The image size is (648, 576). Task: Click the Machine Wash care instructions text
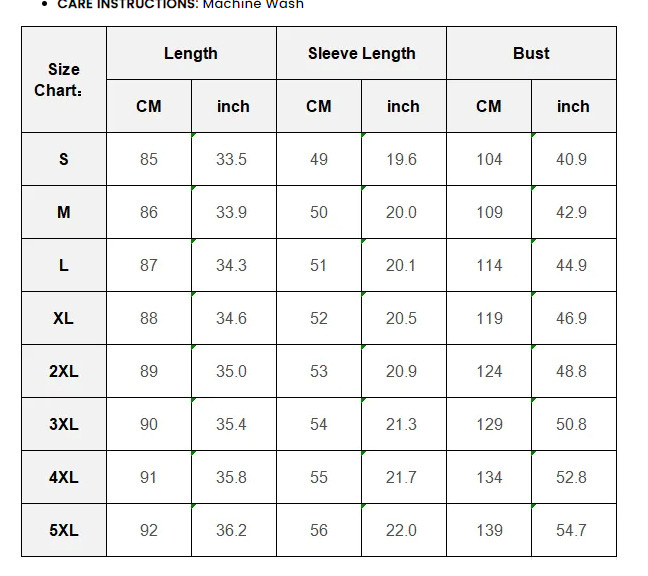tap(253, 5)
